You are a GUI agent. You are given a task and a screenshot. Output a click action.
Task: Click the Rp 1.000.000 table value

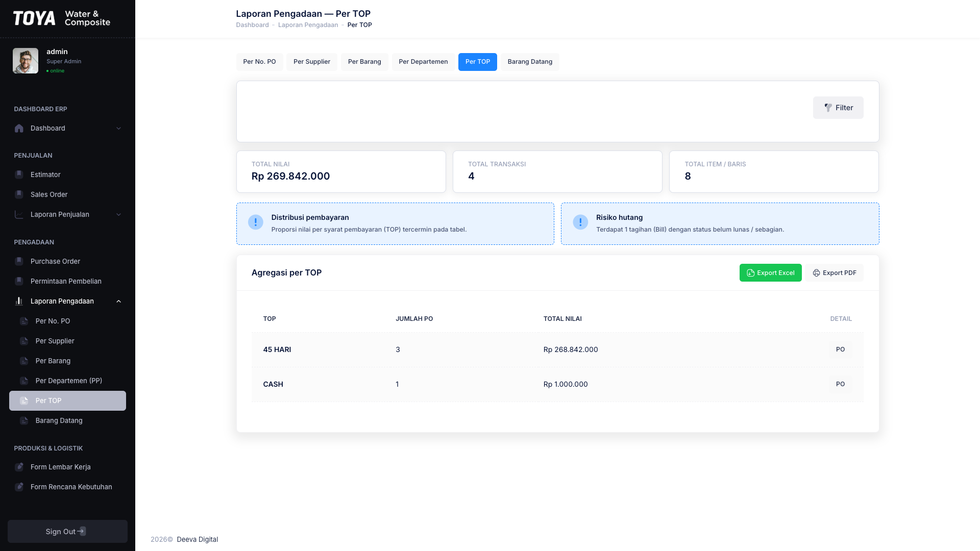[566, 384]
